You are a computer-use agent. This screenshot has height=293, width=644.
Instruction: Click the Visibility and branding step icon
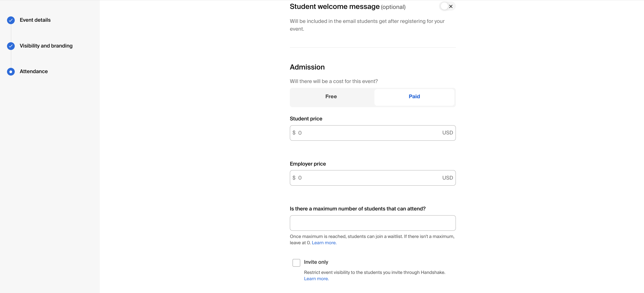pyautogui.click(x=11, y=46)
